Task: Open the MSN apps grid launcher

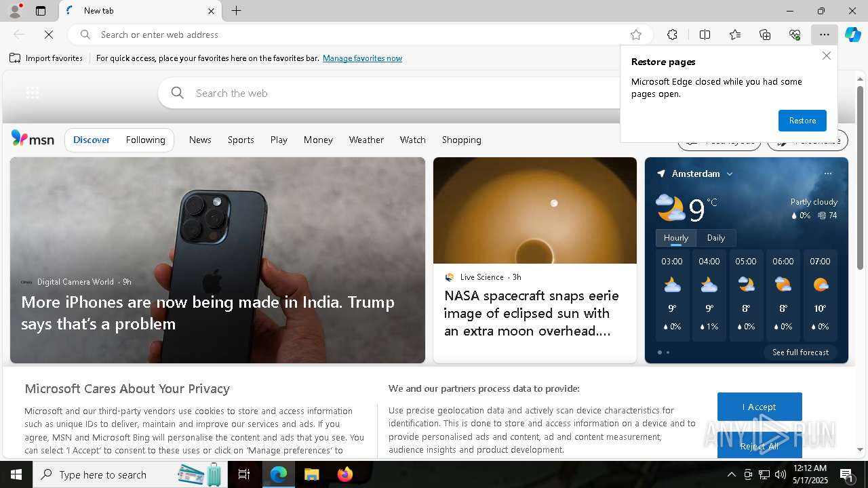Action: 33,93
